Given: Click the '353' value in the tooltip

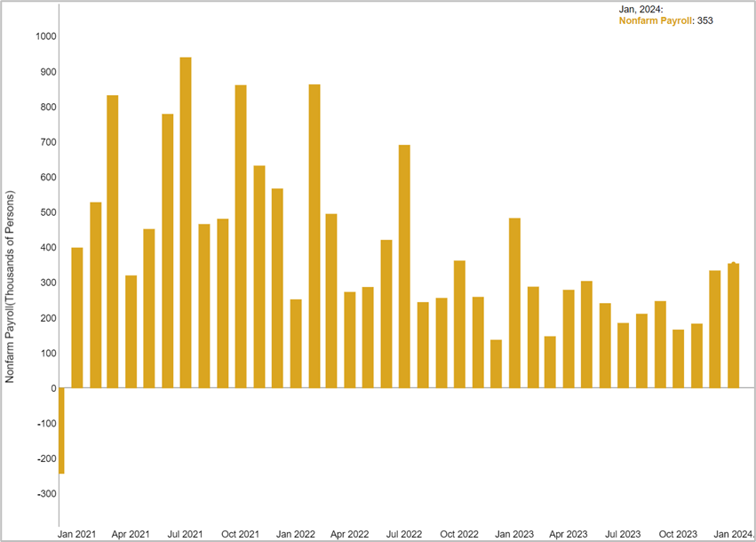Looking at the screenshot, I should [x=704, y=20].
